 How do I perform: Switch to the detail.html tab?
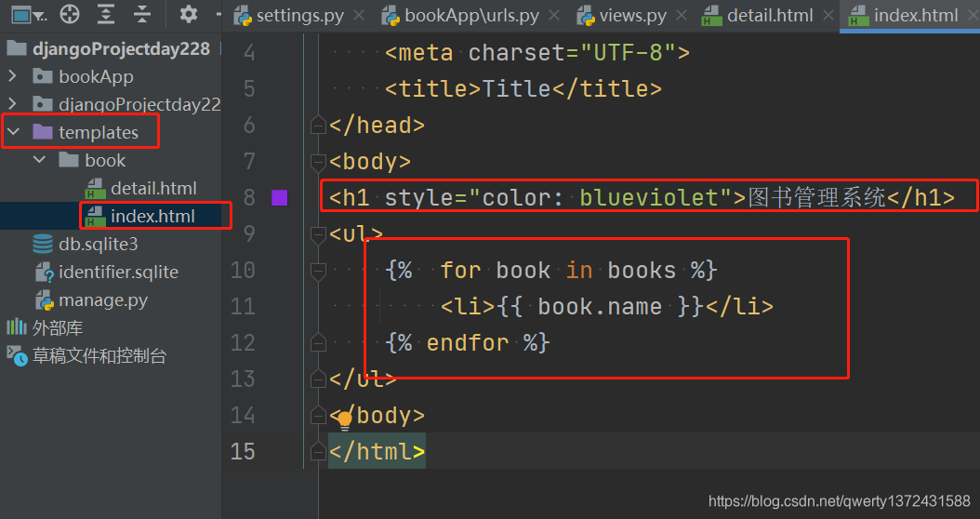[770, 16]
